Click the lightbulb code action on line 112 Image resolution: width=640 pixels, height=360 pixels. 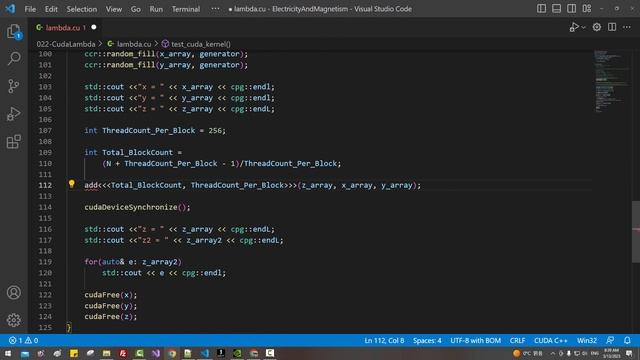tap(71, 184)
